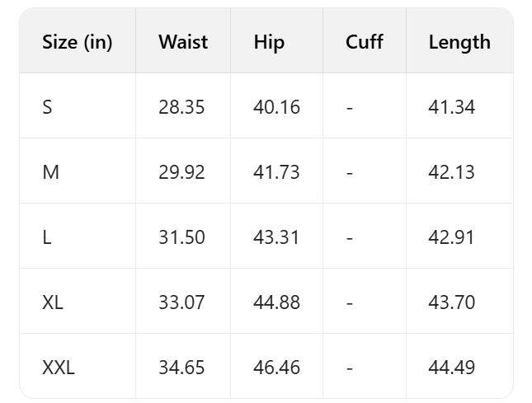The width and height of the screenshot is (532, 403).
Task: Click the "Size (in)" column header
Action: 77,42
